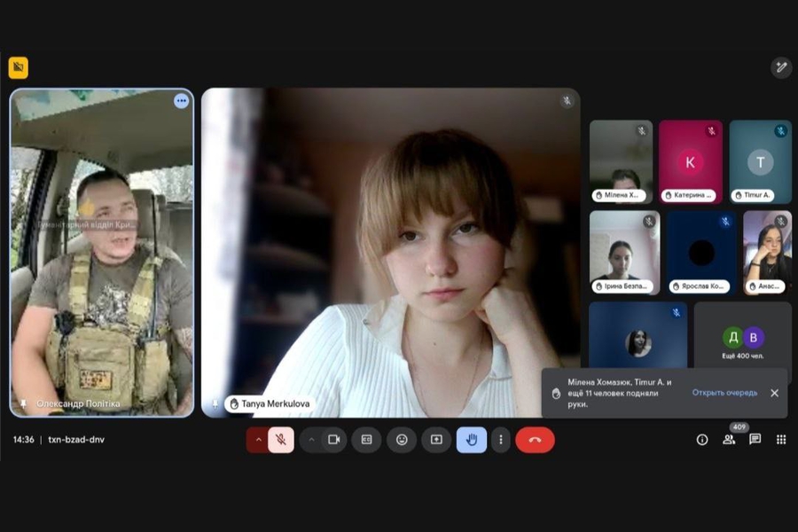Leave call with red hang-up button
This screenshot has width=798, height=532.
pos(535,440)
